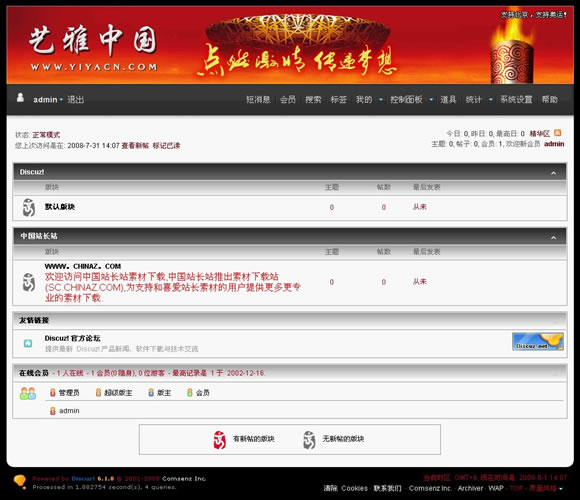Image resolution: width=580 pixels, height=500 pixels.
Task: Click 从未 last post in CHINAZ row
Action: pyautogui.click(x=419, y=281)
